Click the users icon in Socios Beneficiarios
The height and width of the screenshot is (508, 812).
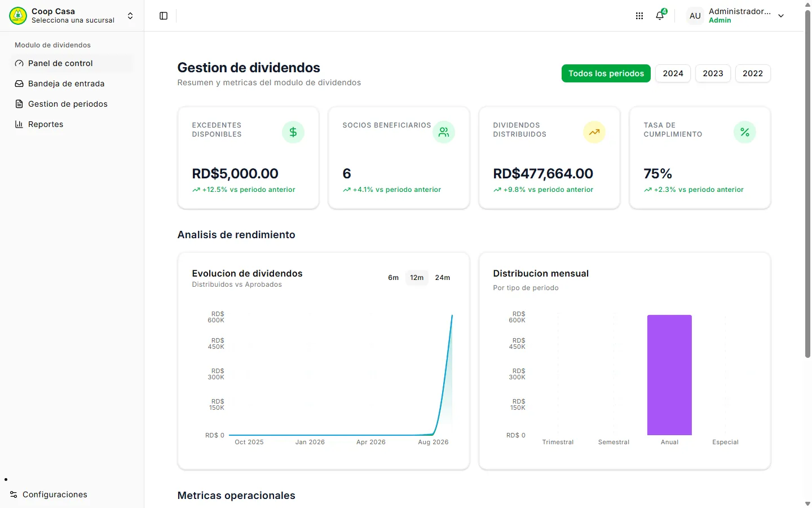444,132
